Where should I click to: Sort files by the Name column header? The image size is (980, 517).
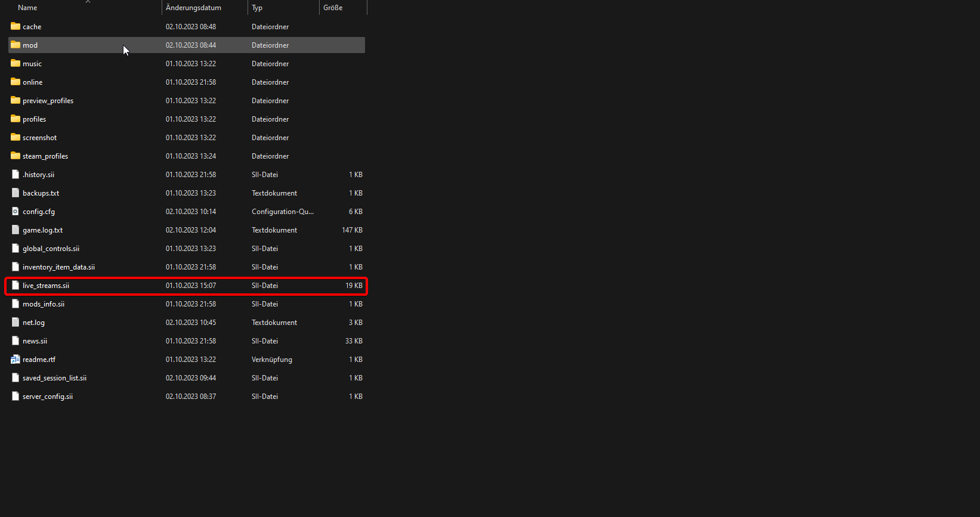(x=27, y=8)
